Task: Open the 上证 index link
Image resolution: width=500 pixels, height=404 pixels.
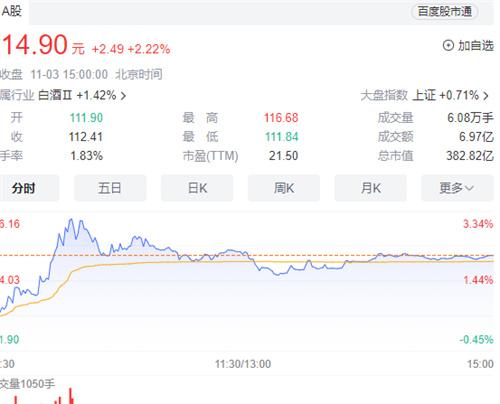Action: [424, 95]
